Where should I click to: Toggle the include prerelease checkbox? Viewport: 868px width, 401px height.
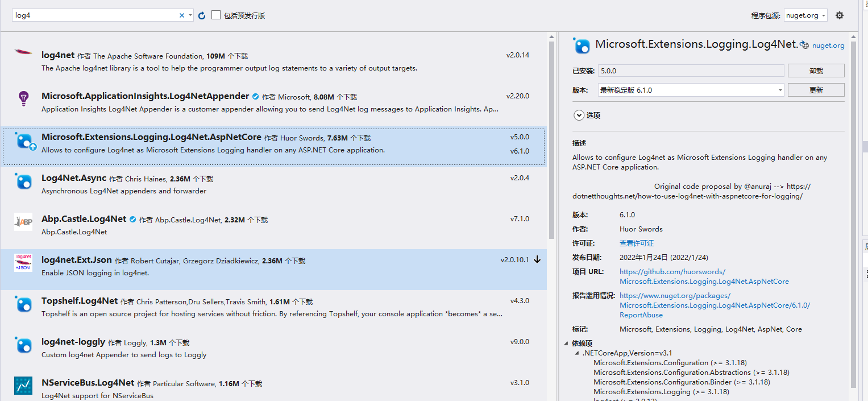(216, 15)
